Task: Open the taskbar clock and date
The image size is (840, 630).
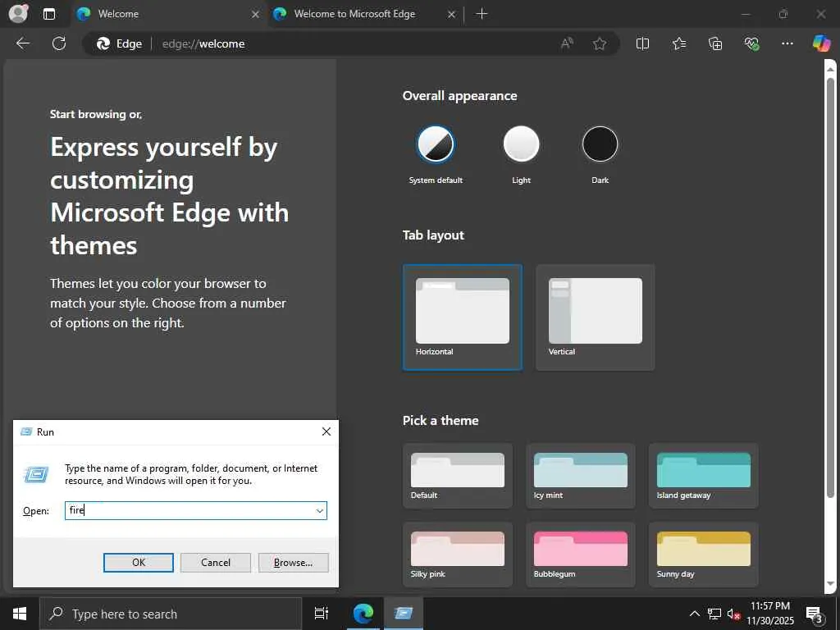Action: point(770,614)
